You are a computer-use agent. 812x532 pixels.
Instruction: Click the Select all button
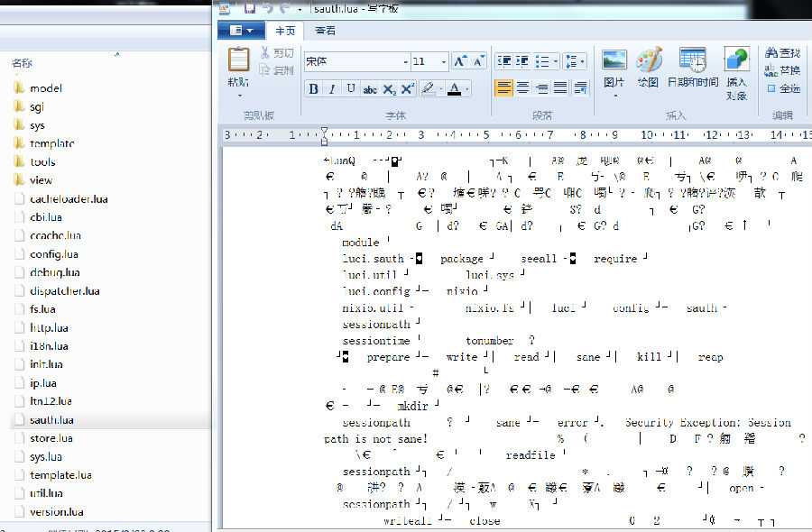[x=783, y=88]
